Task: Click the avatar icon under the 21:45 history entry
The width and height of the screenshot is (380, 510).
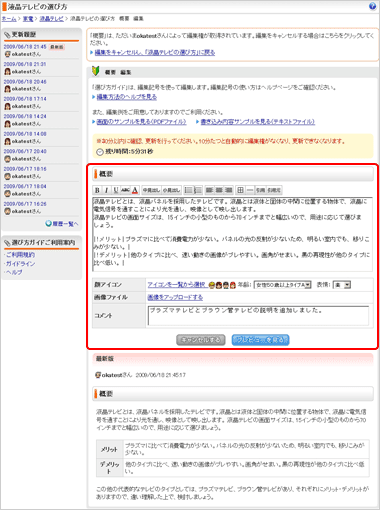Action: pyautogui.click(x=7, y=54)
